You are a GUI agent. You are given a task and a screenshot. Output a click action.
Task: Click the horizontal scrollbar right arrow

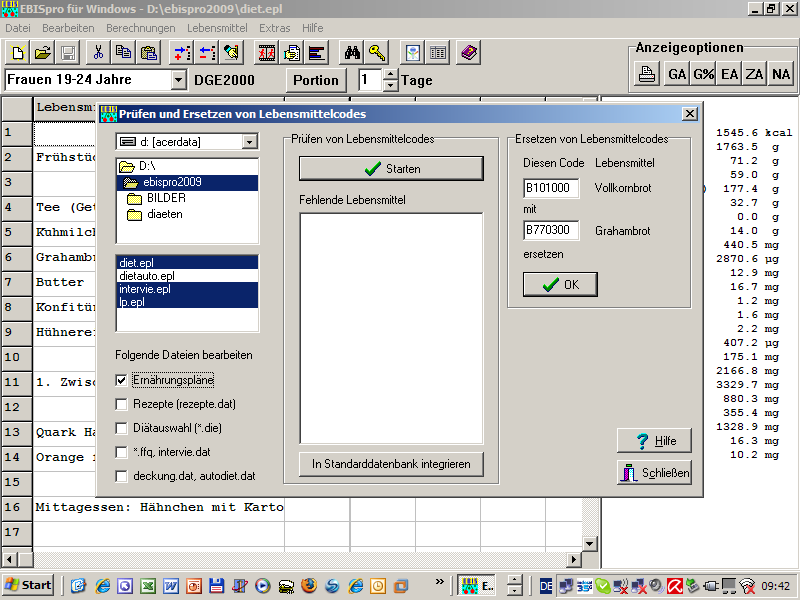click(574, 559)
